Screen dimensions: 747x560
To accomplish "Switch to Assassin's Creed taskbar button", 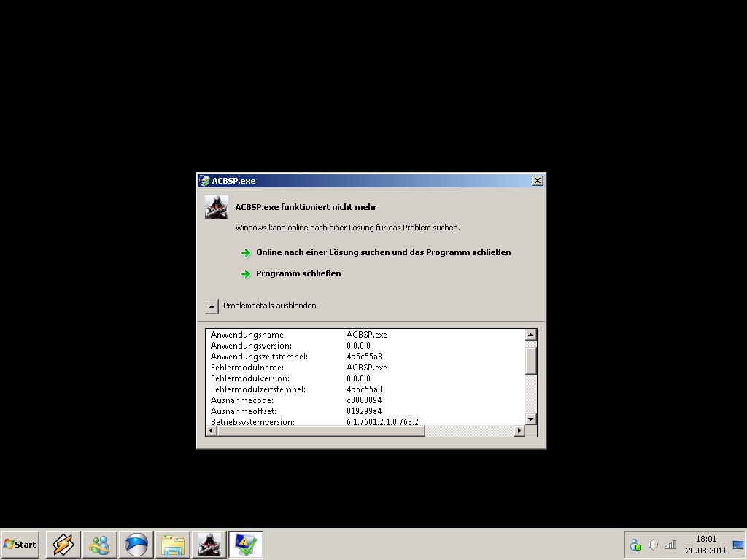I will [209, 544].
